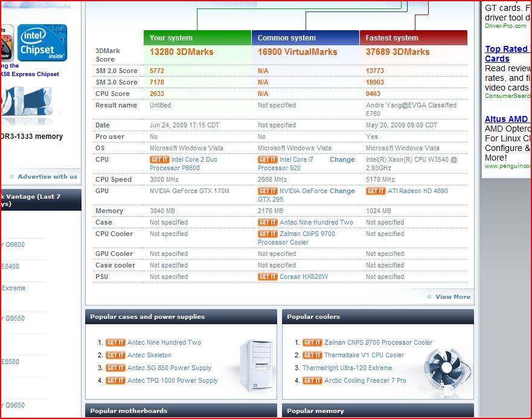
Task: Open Advertise with us link
Action: point(48,176)
